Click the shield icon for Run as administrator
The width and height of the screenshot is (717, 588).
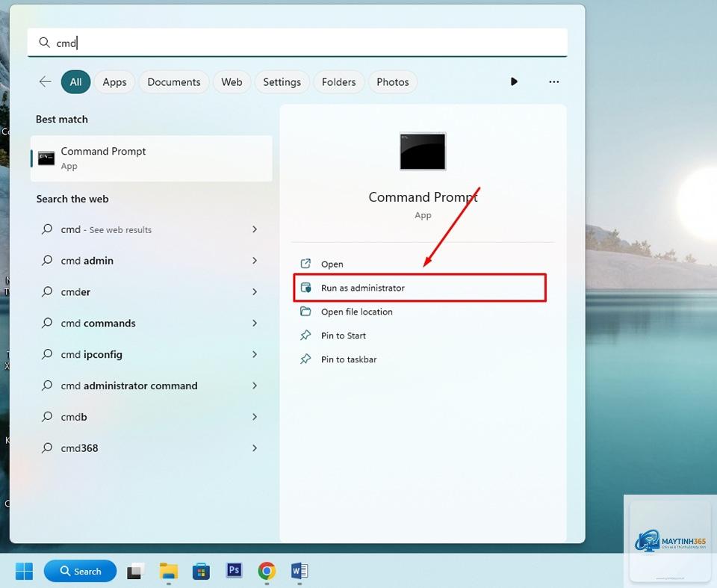305,288
